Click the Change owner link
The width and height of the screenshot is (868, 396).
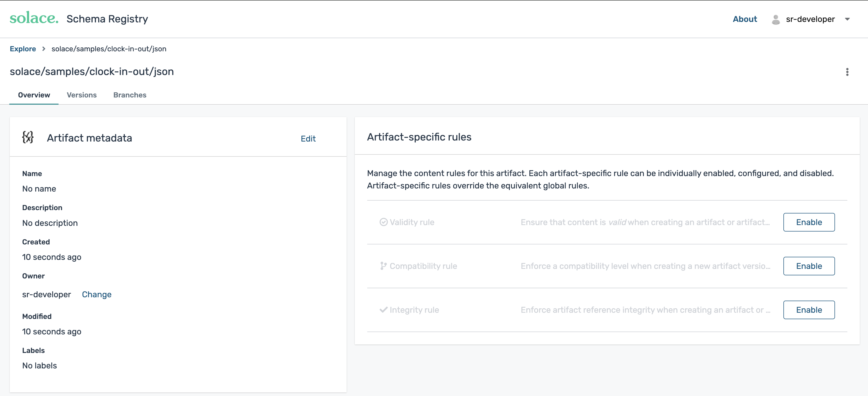(96, 295)
